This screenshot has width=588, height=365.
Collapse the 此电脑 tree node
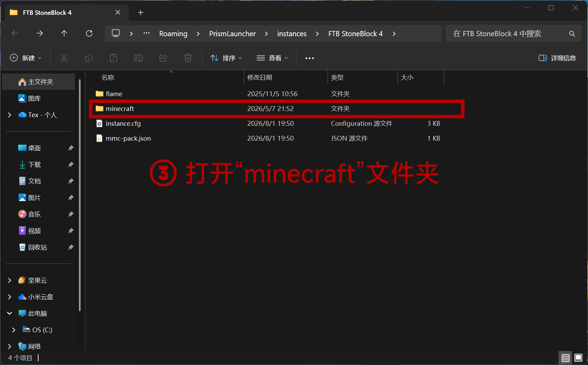click(10, 313)
